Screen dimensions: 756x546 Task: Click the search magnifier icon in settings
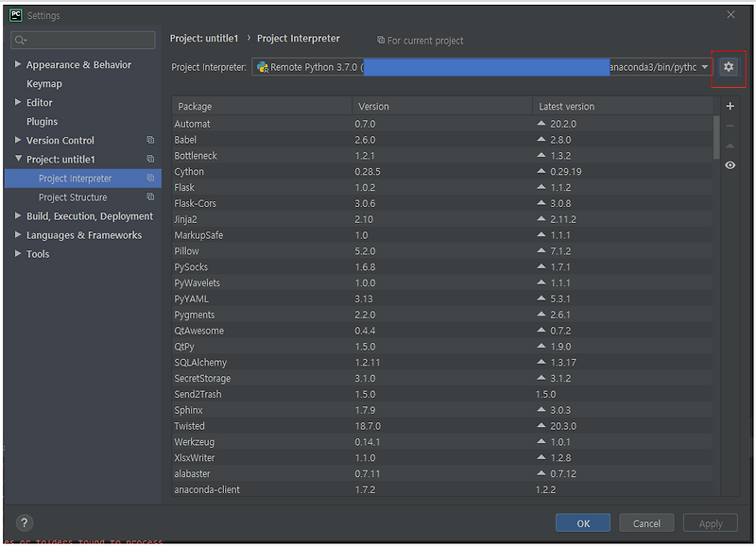(x=20, y=40)
